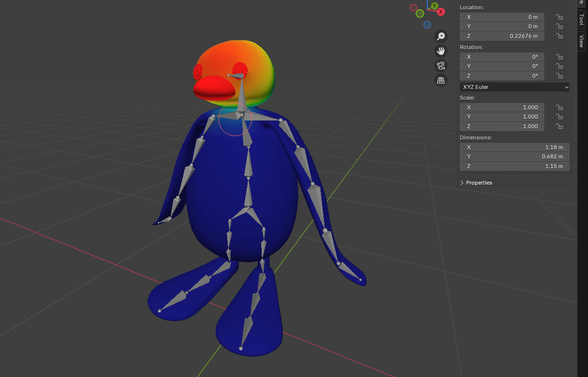The height and width of the screenshot is (377, 588).
Task: Click the Dimensions Y field 0.682 m
Action: [x=515, y=156]
